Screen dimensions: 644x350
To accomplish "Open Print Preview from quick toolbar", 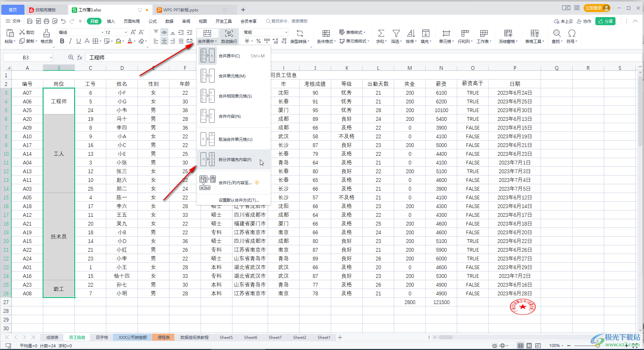I will click(55, 21).
